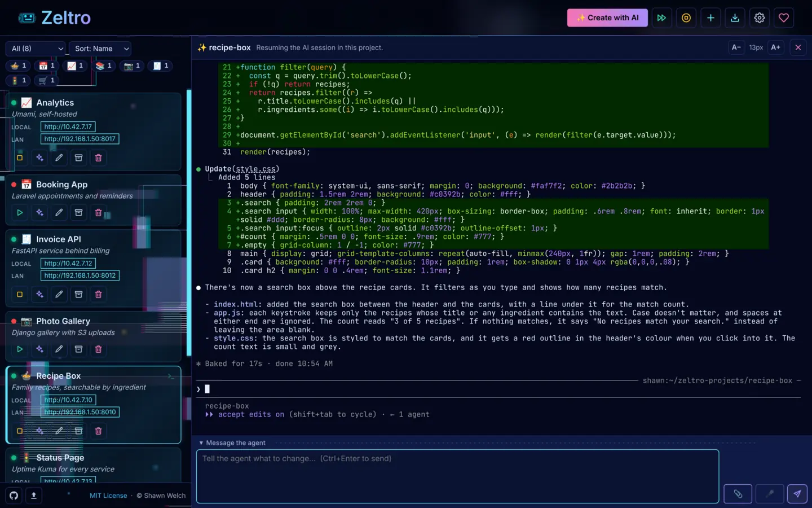Send the message with paper plane button
This screenshot has height=508, width=812.
(x=797, y=494)
